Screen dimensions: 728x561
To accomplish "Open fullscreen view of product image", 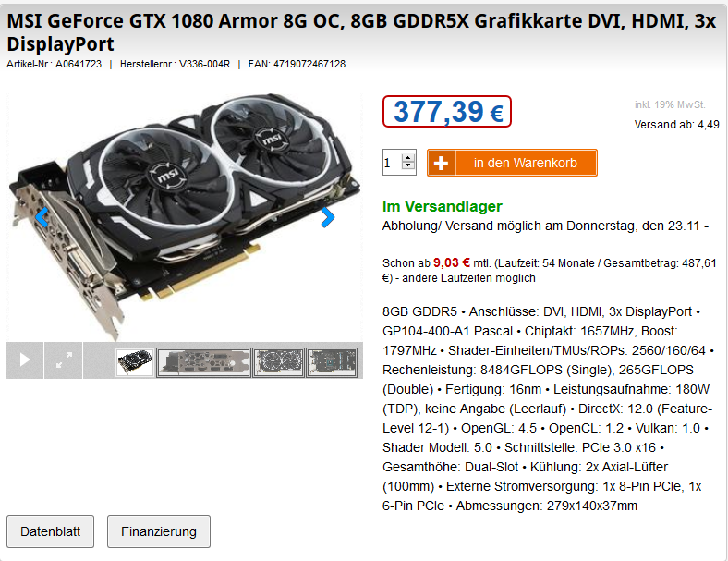I will coord(64,360).
